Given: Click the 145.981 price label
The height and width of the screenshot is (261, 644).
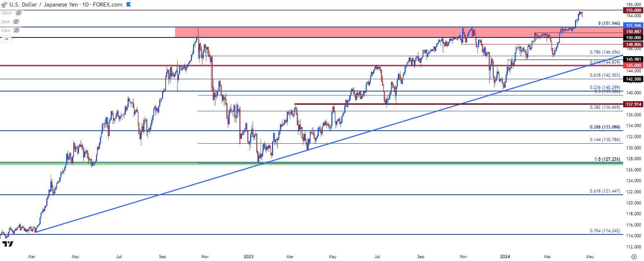Looking at the screenshot, I should pos(633,59).
